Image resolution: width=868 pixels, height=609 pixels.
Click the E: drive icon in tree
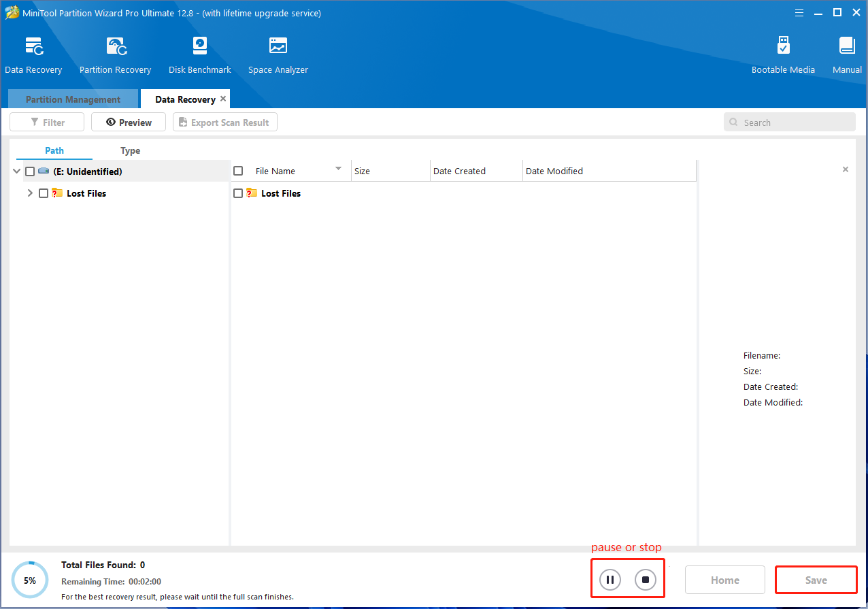pos(44,171)
